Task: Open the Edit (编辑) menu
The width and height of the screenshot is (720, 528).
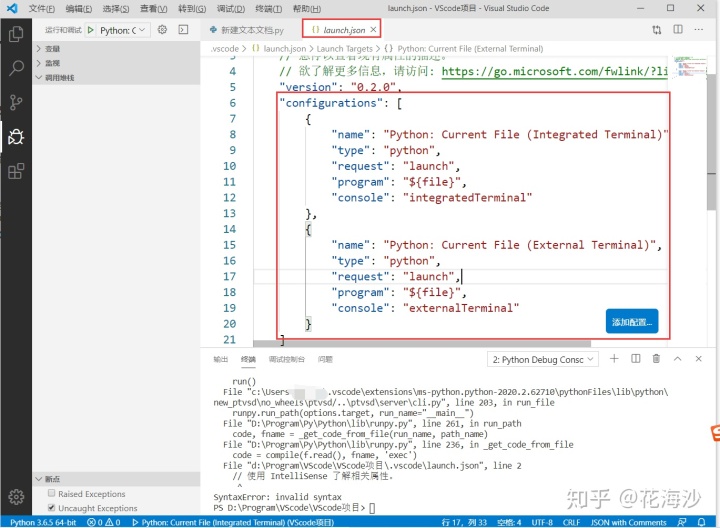Action: pos(79,8)
